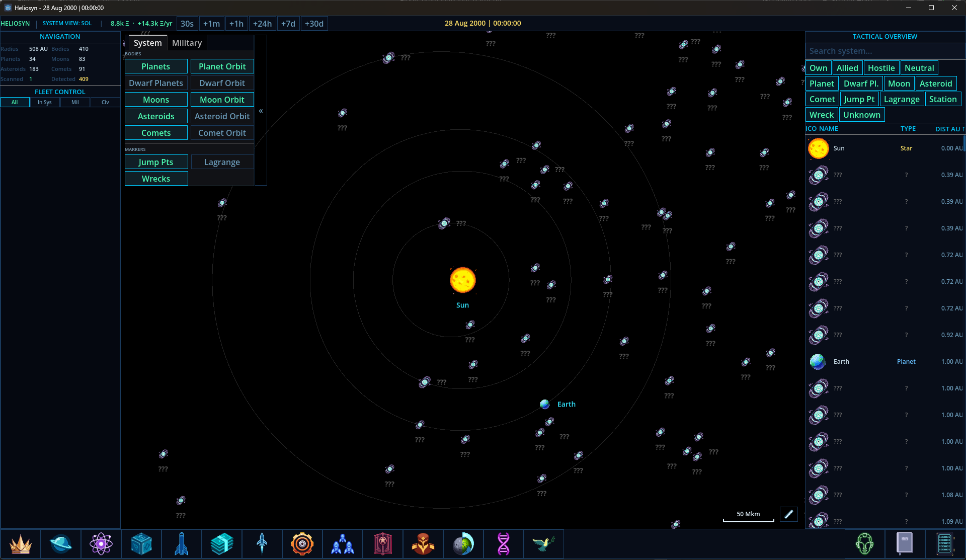Click the teal cash stack icon

pos(222,544)
